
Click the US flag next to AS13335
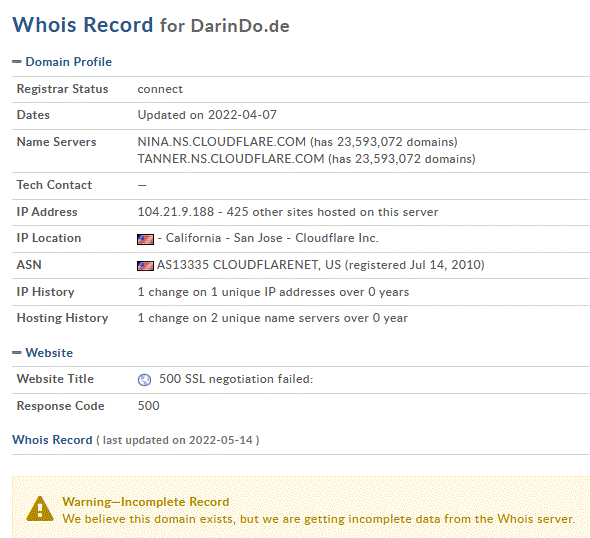click(x=145, y=266)
